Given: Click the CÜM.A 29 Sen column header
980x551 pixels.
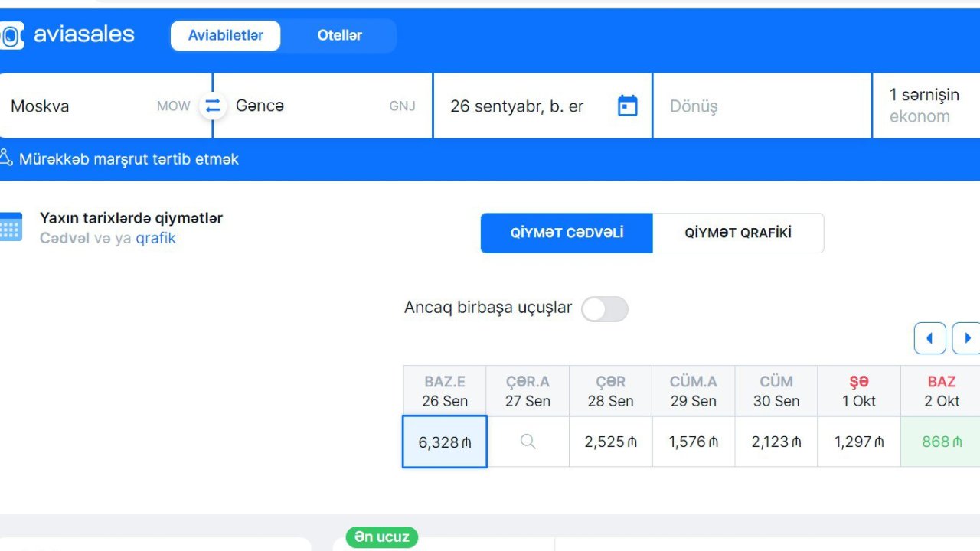Looking at the screenshot, I should click(x=694, y=391).
